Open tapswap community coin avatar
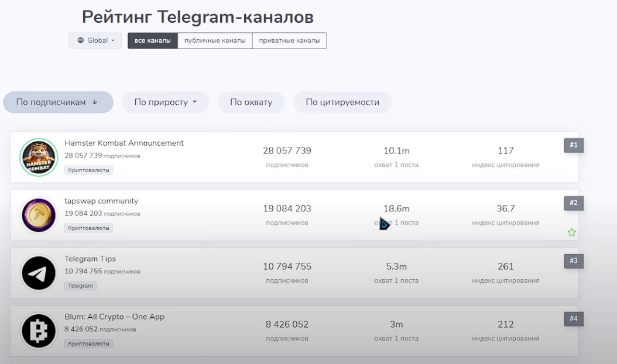This screenshot has height=364, width=617. point(39,215)
